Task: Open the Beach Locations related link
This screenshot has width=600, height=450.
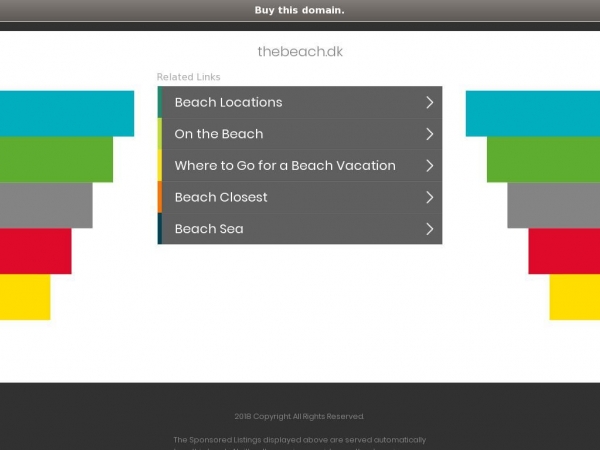Action: coord(300,102)
